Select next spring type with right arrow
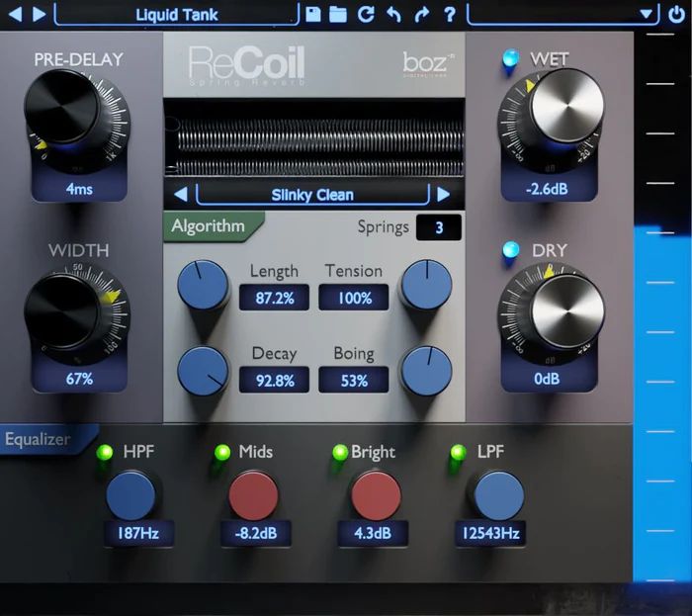692x616 pixels. [444, 195]
